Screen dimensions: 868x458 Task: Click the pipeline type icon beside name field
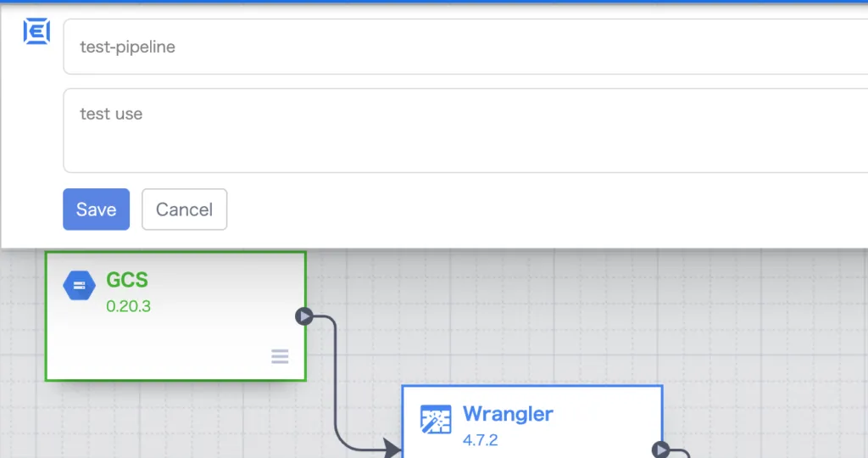pyautogui.click(x=36, y=31)
